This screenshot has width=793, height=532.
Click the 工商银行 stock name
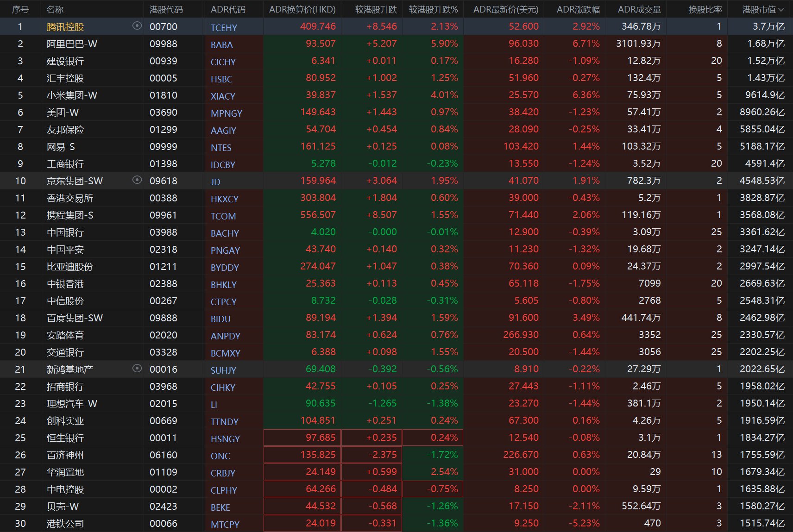[x=65, y=164]
